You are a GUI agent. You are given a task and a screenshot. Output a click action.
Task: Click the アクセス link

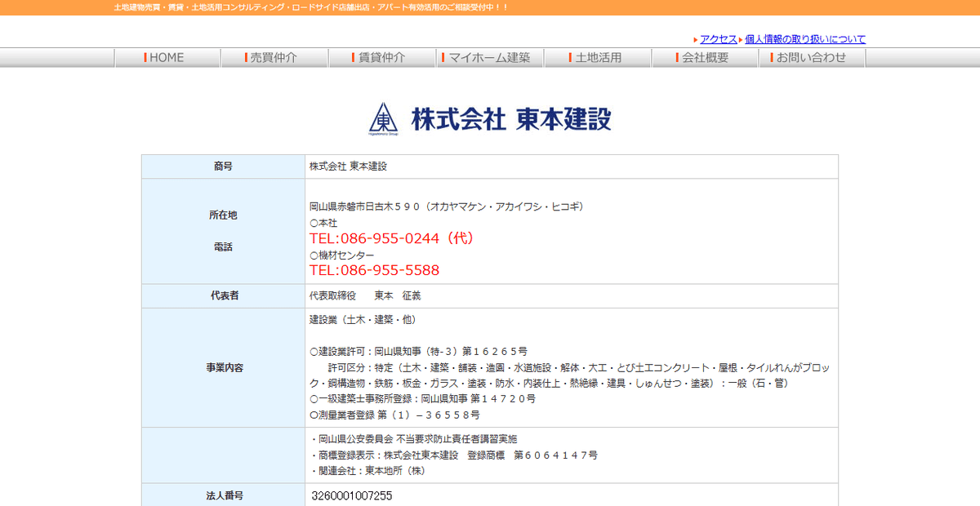point(717,38)
